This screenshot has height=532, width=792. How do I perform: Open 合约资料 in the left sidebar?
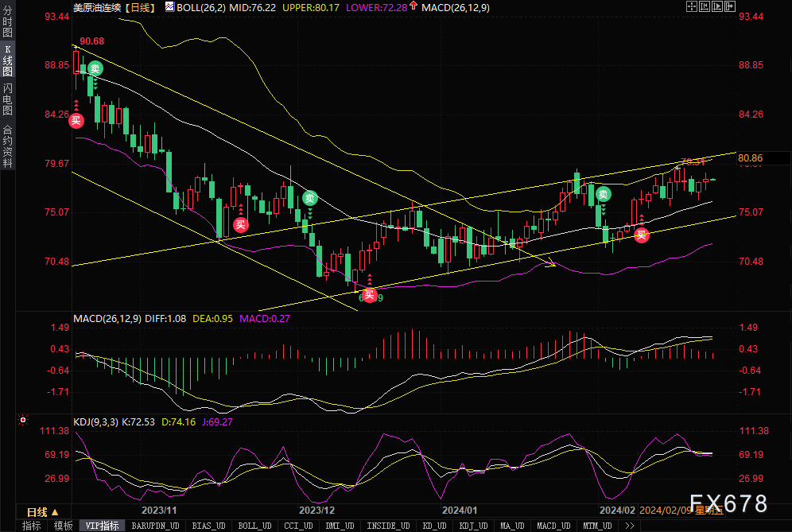(x=8, y=146)
